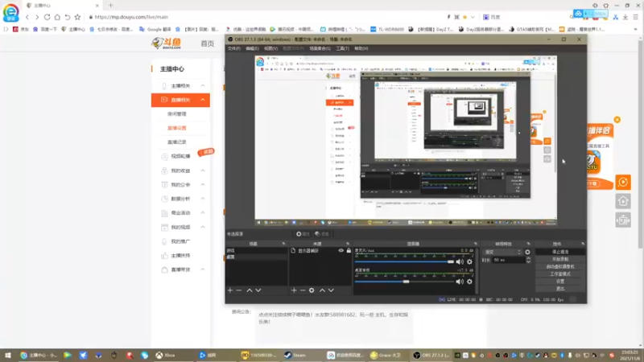644x362 pixels.
Task: Toggle 工作室模式 studio mode
Action: (560, 274)
